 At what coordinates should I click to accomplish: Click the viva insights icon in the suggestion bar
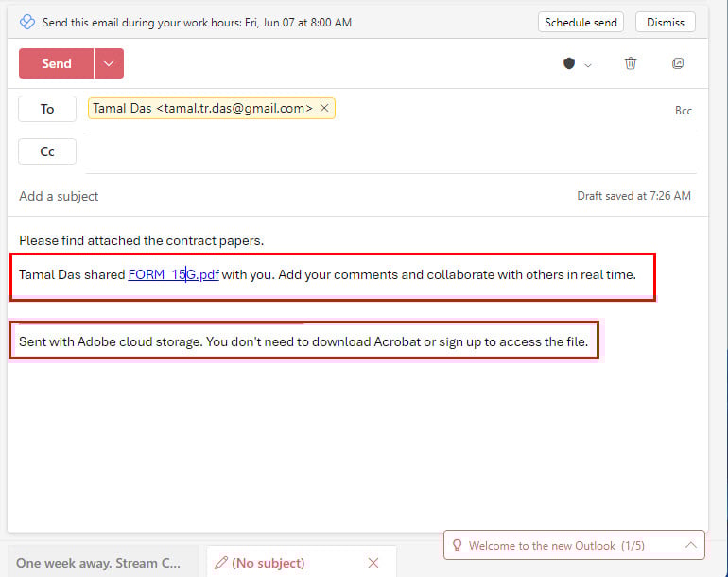pos(27,22)
